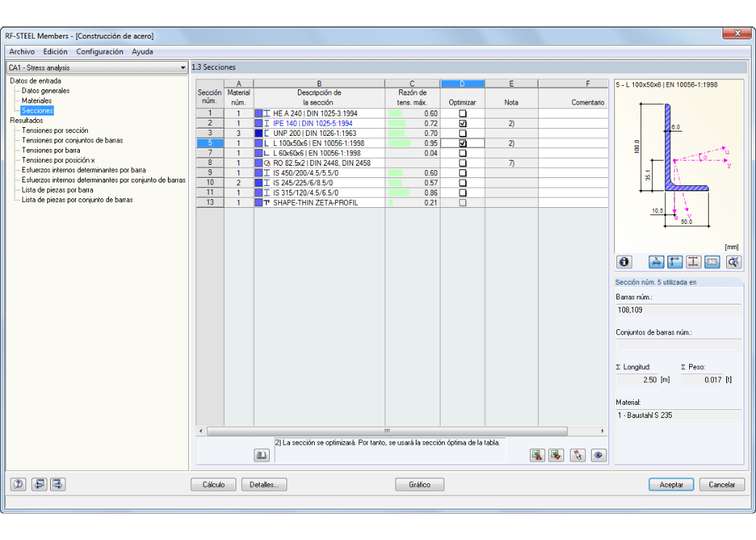Enable Optimizar for UNP 200
756x540 pixels.
pos(462,133)
